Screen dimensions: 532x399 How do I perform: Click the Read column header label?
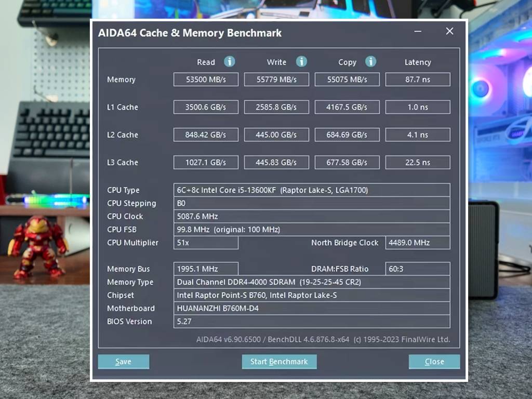point(206,62)
